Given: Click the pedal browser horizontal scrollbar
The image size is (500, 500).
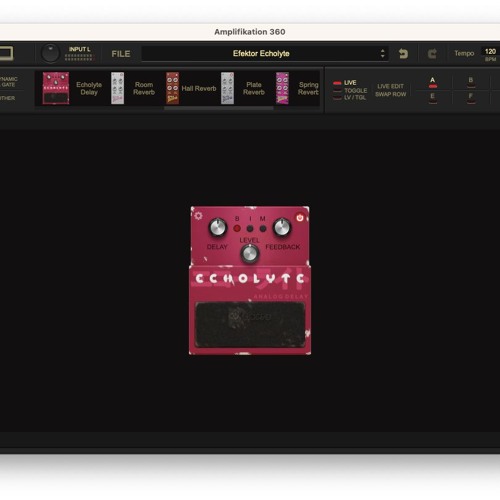Looking at the screenshot, I should tap(219, 108).
